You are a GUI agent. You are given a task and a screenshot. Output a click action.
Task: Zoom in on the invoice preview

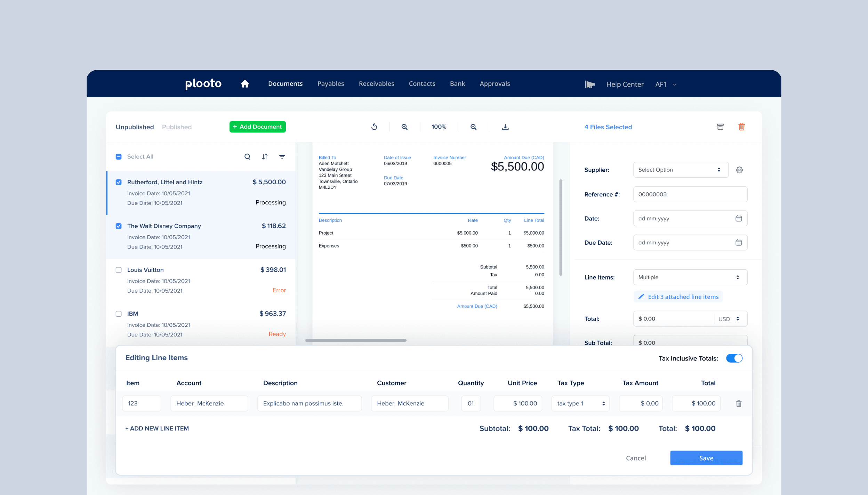pyautogui.click(x=404, y=127)
